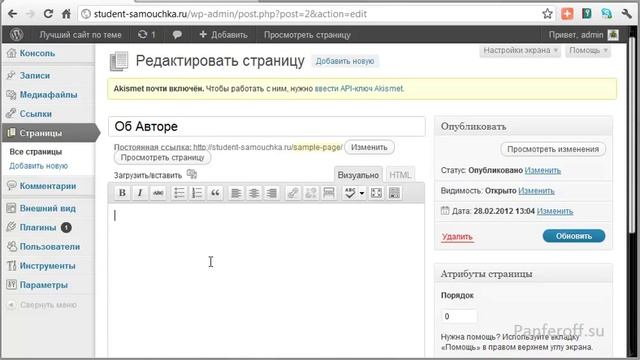
Task: Remove link with unlink icon
Action: (311, 193)
